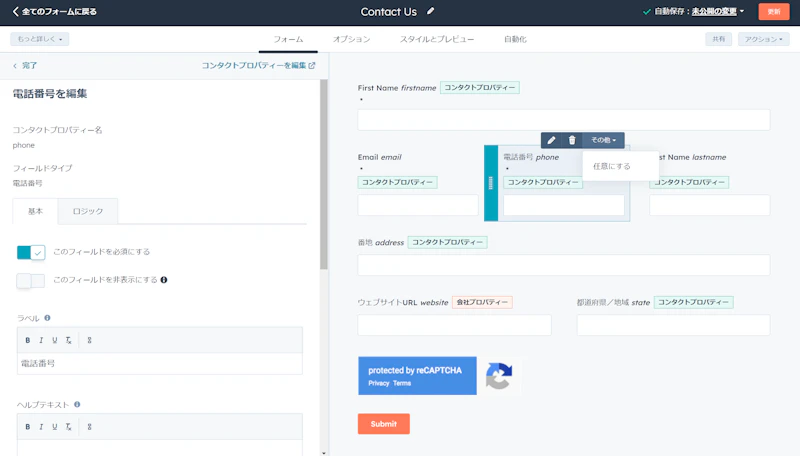Image resolution: width=800 pixels, height=456 pixels.
Task: Click 共有 button
Action: point(718,39)
